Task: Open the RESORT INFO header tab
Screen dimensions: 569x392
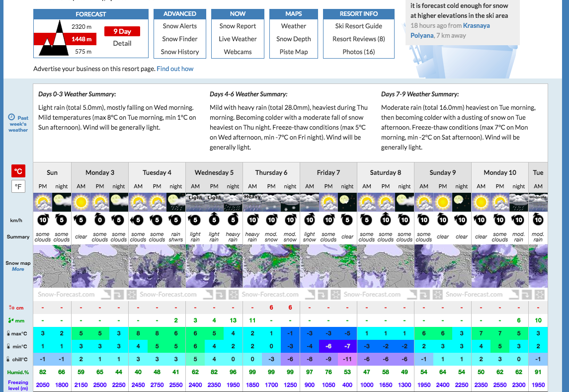Action: [358, 14]
